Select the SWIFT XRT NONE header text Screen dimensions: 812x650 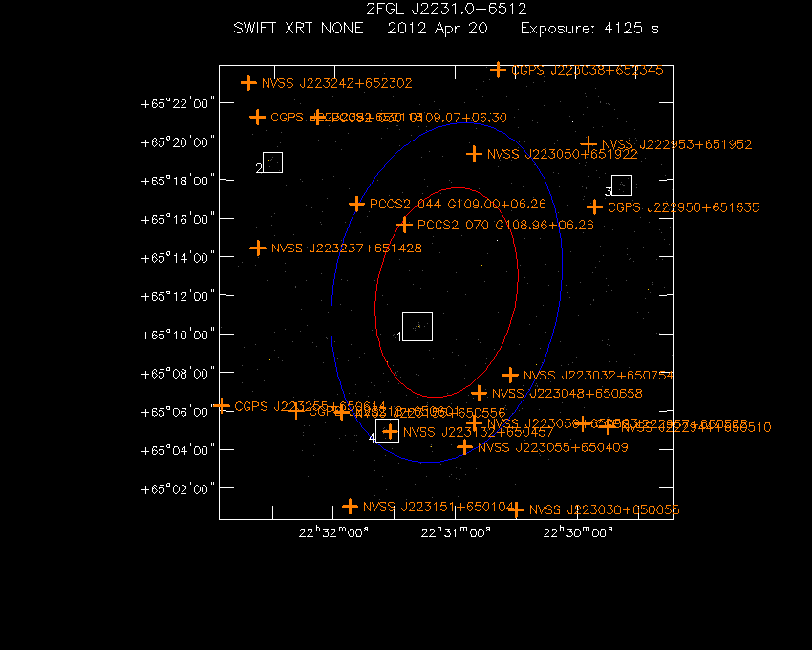tap(298, 28)
